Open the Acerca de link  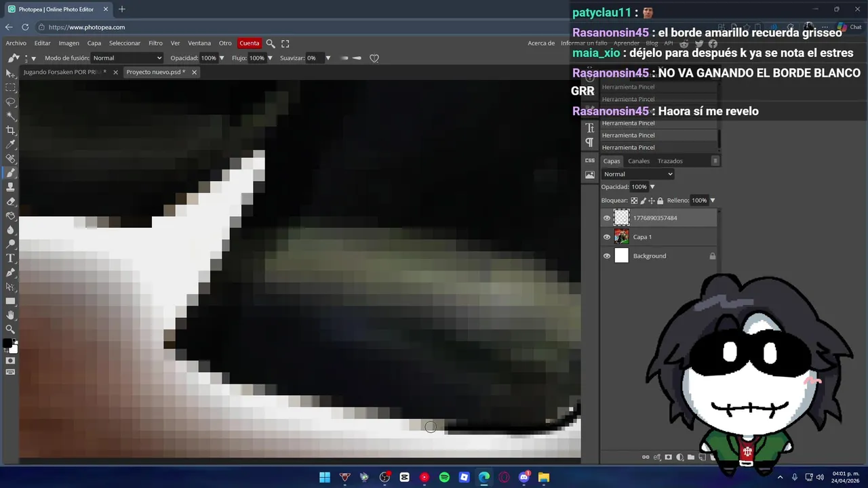point(541,43)
